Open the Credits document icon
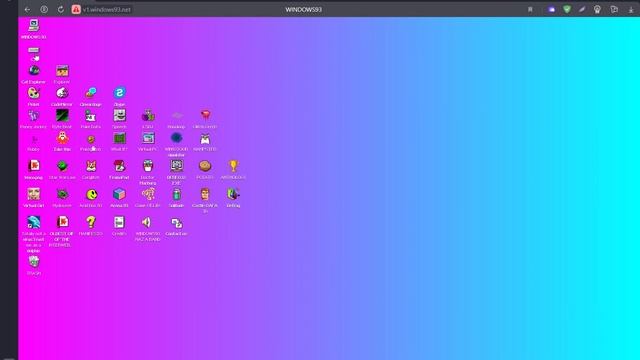640x360 pixels. tap(119, 222)
